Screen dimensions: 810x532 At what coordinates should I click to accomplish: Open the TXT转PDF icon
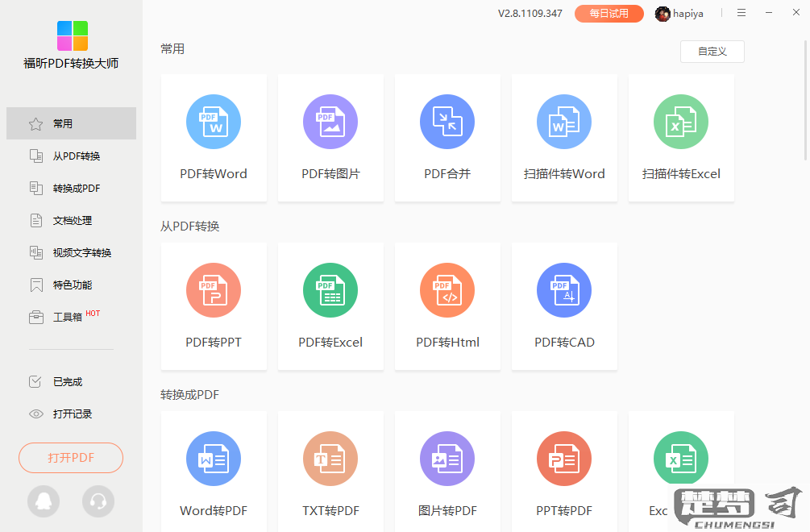[330, 459]
